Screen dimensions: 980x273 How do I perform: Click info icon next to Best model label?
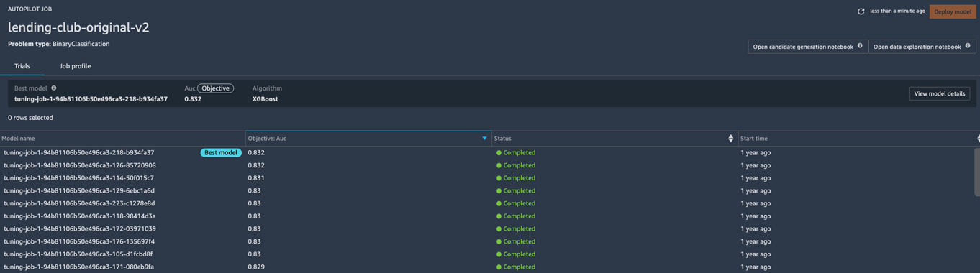coord(54,88)
